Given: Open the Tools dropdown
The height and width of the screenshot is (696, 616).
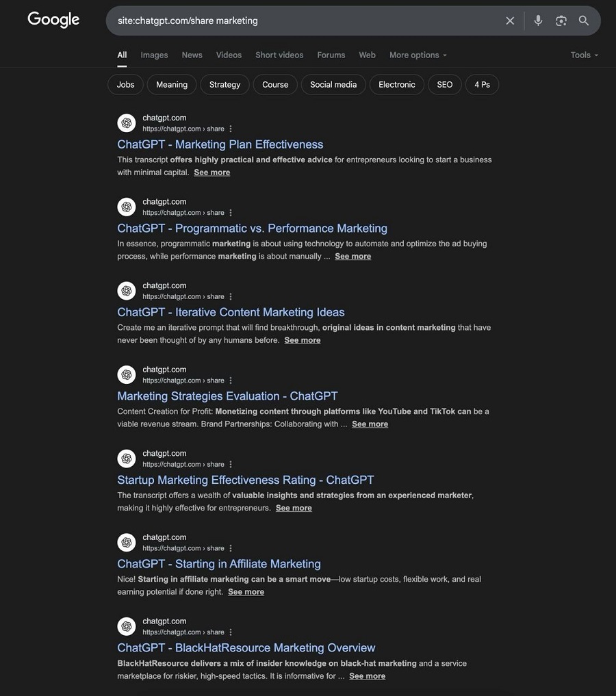Looking at the screenshot, I should tap(584, 55).
